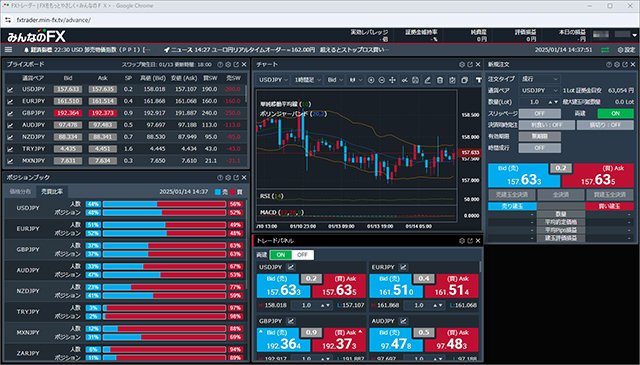
Task: Open the hamburger main menu
Action: click(8, 50)
